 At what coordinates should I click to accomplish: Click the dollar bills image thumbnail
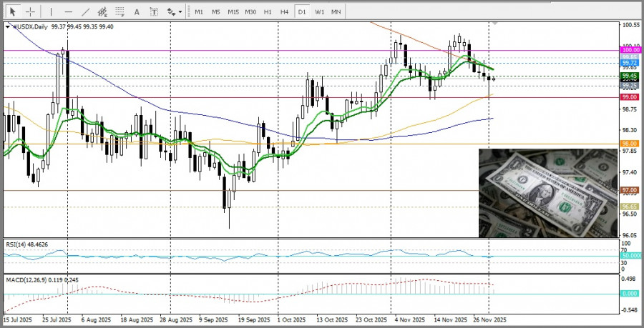tap(547, 193)
